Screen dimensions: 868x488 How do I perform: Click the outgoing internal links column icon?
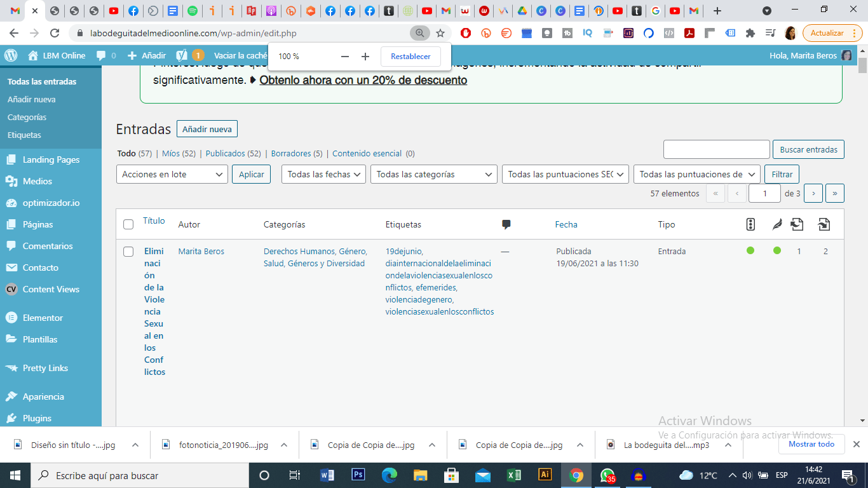click(797, 224)
